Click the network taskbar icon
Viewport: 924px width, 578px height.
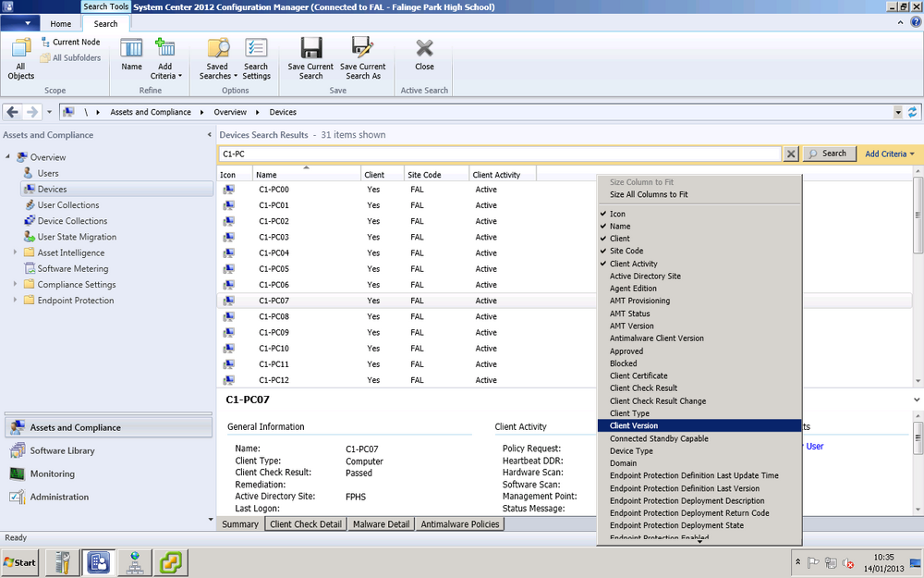(x=135, y=562)
